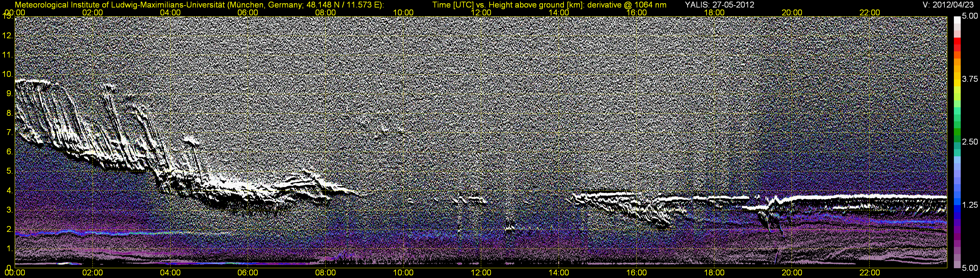Click the '12.' km height axis label
Screen dimensions: 980x278
pyautogui.click(x=8, y=35)
